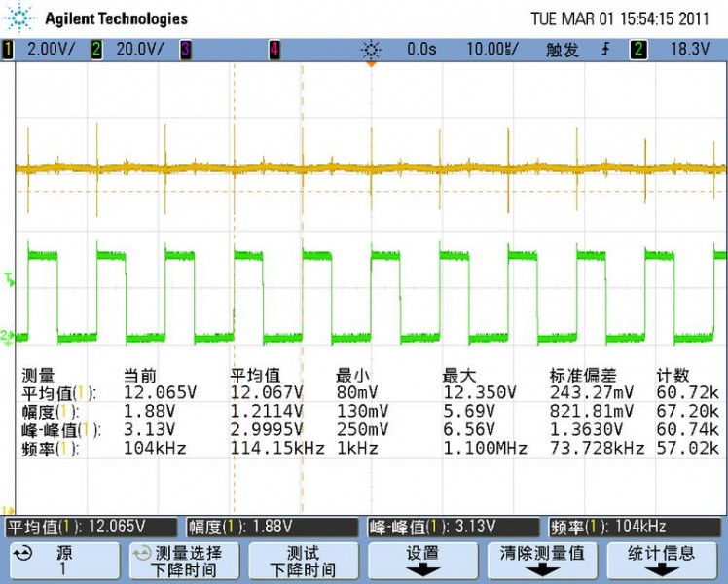
Task: Click the orange trigger time reference triangle
Action: 370,65
